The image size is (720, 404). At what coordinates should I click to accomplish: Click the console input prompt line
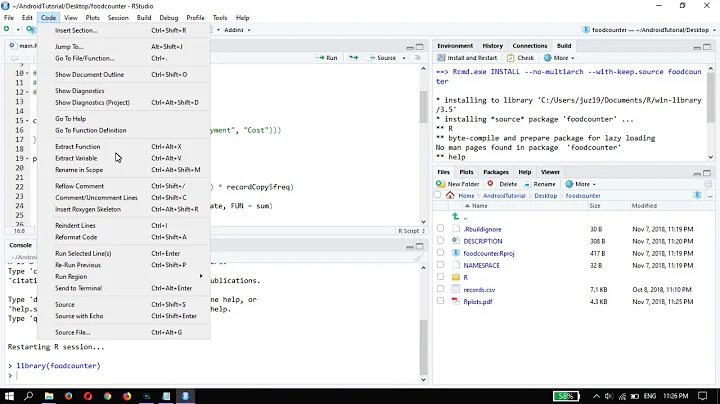click(216, 376)
